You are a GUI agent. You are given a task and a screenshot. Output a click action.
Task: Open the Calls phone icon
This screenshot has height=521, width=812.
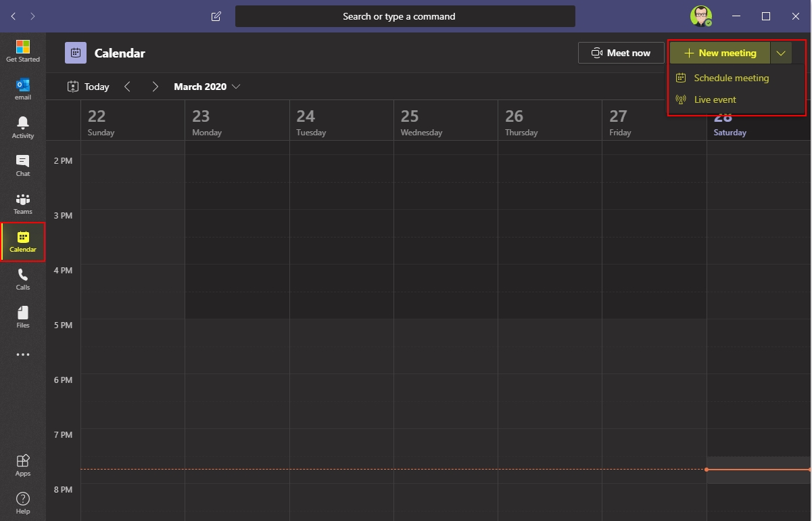click(x=23, y=278)
